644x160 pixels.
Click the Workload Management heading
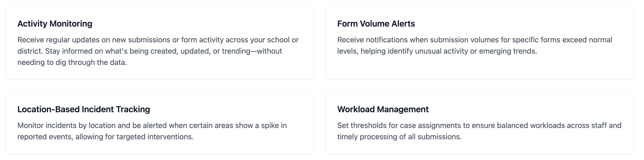point(383,109)
